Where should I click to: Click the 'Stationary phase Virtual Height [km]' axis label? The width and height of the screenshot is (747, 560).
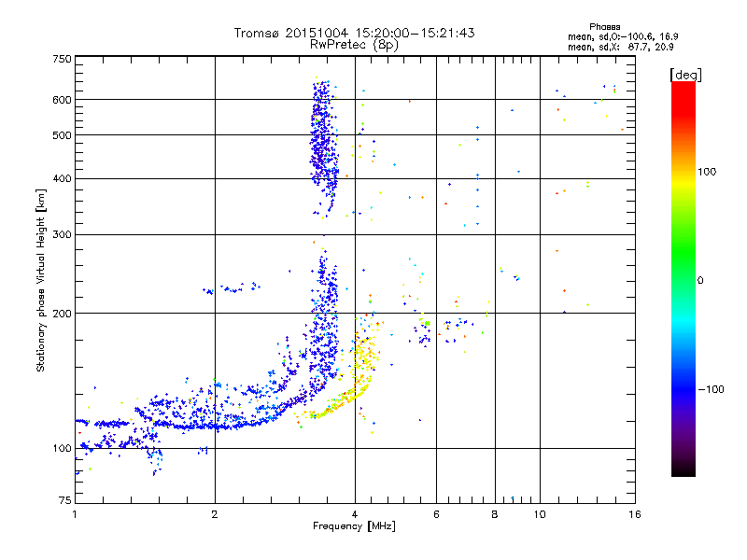click(41, 280)
